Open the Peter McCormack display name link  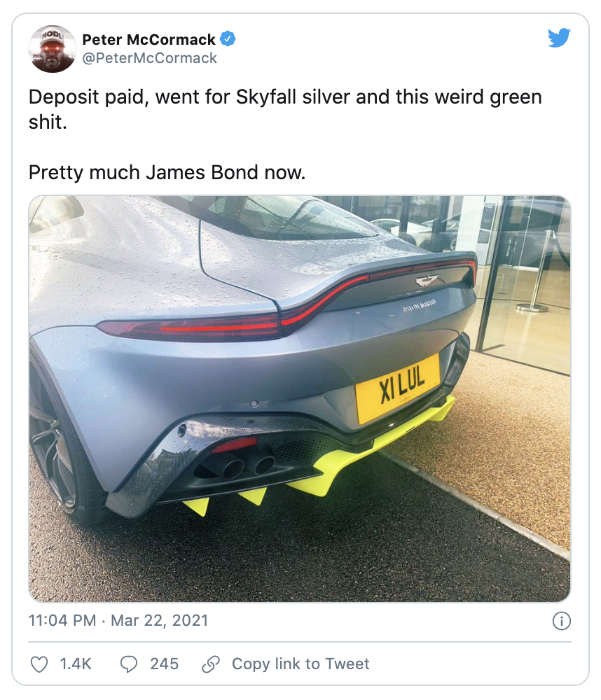point(148,39)
